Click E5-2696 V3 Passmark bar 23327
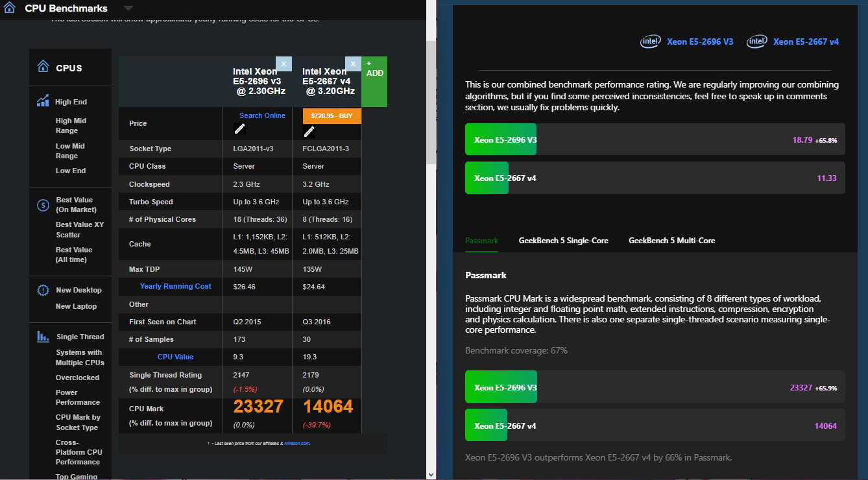 (655, 387)
